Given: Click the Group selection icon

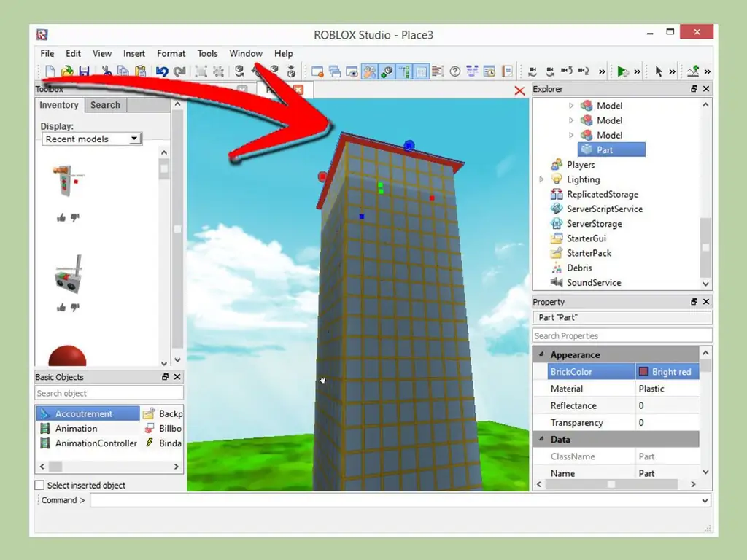Looking at the screenshot, I should click(x=201, y=71).
